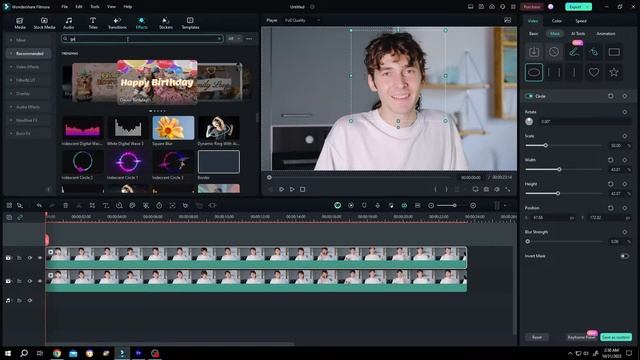The image size is (640, 360).
Task: Select the single line mask shape
Action: pyautogui.click(x=574, y=73)
